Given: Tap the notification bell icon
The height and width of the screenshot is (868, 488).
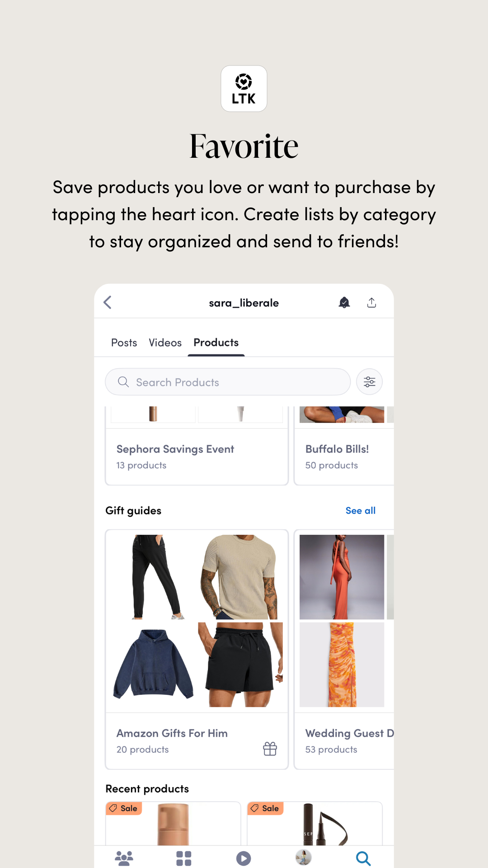Looking at the screenshot, I should click(x=344, y=302).
